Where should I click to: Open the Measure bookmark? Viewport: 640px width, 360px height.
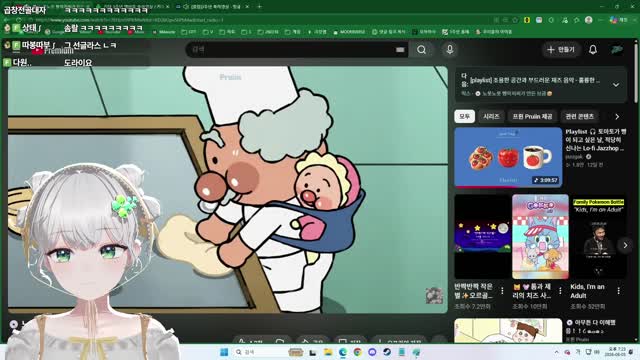pyautogui.click(x=164, y=32)
